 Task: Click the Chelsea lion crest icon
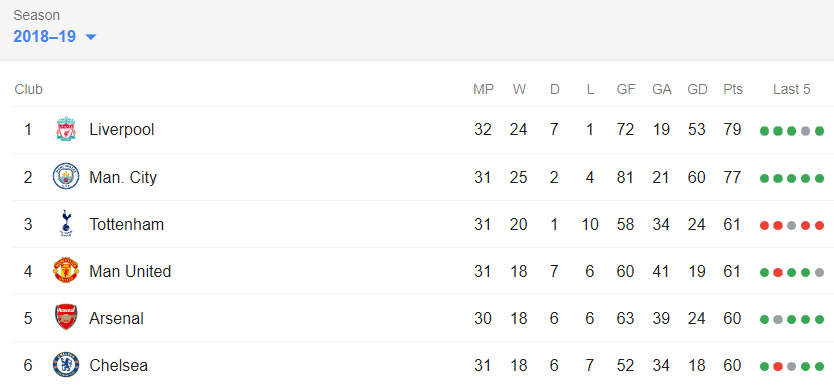coord(66,365)
